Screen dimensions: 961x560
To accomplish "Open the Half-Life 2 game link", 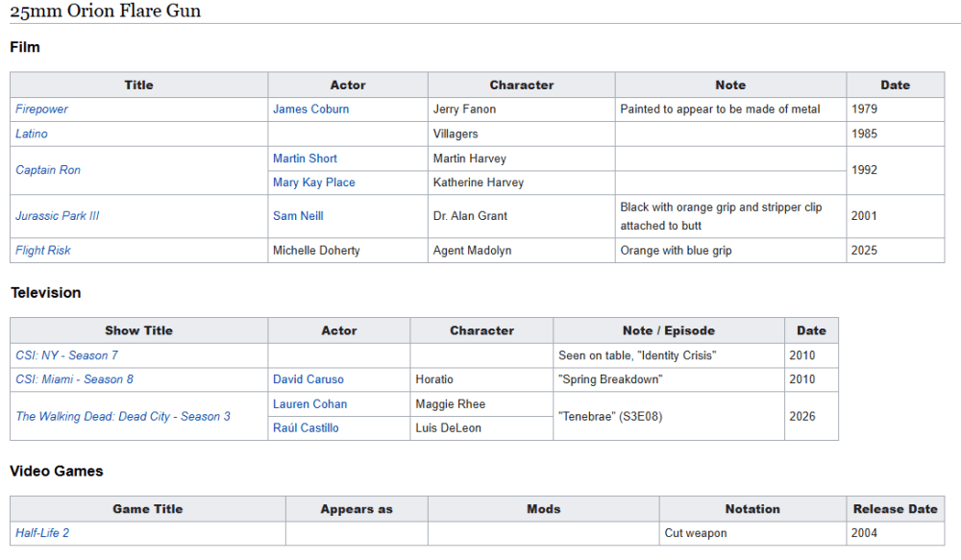I will tap(42, 533).
